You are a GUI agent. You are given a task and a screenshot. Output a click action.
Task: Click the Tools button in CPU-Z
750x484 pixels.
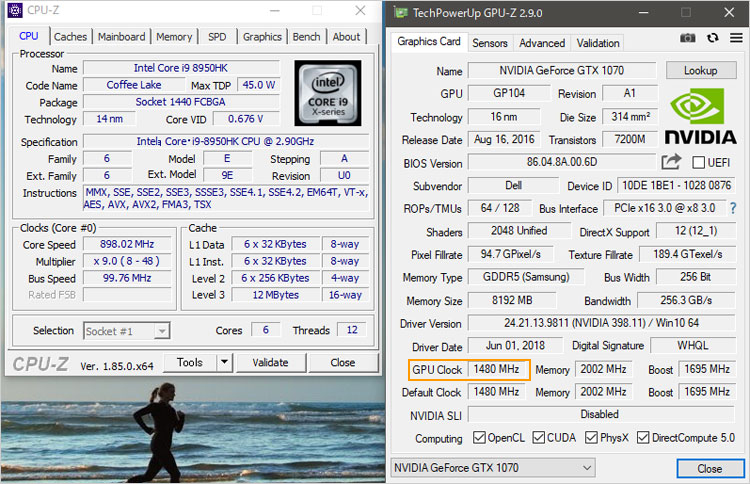coord(190,363)
